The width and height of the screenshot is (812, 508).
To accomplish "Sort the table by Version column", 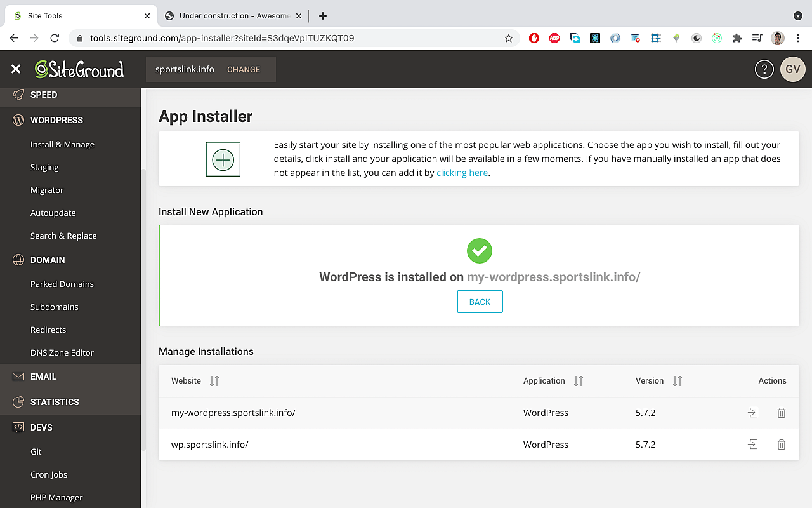I will [677, 381].
